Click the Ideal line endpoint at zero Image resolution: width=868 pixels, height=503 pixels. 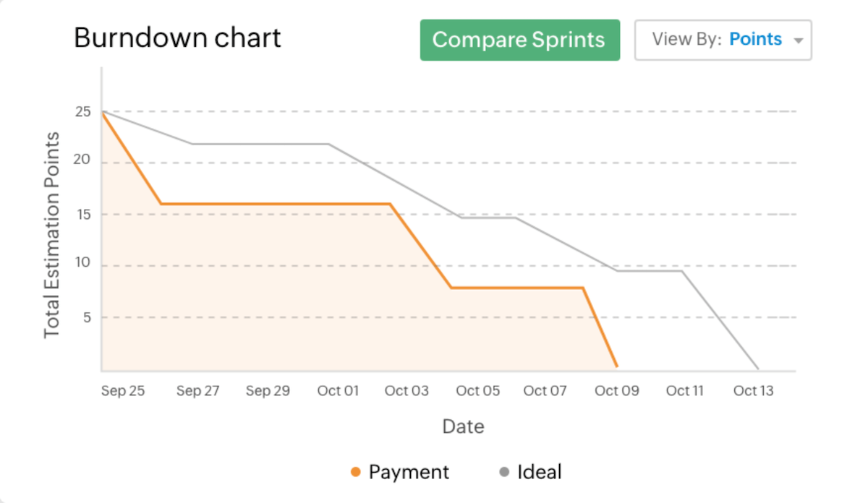tap(757, 369)
